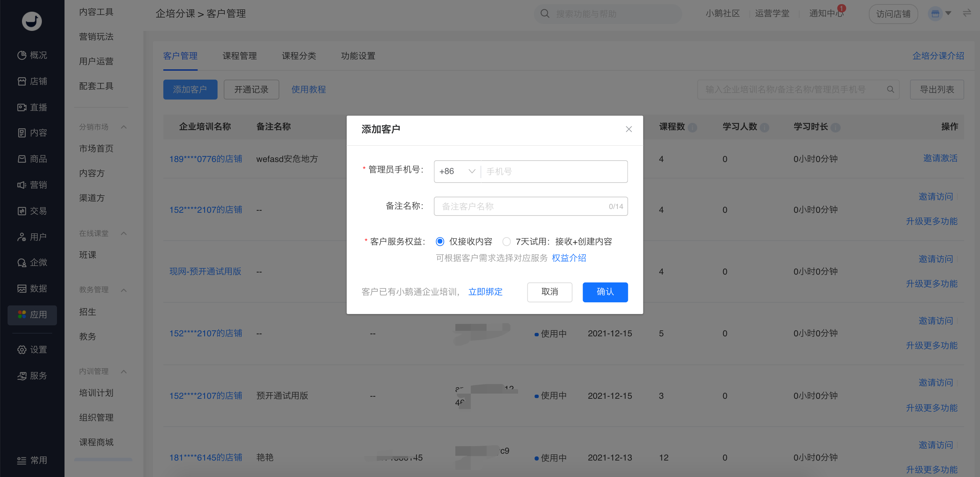980x477 pixels.
Task: Close the 添加客户 dialog with the X
Action: pos(629,129)
